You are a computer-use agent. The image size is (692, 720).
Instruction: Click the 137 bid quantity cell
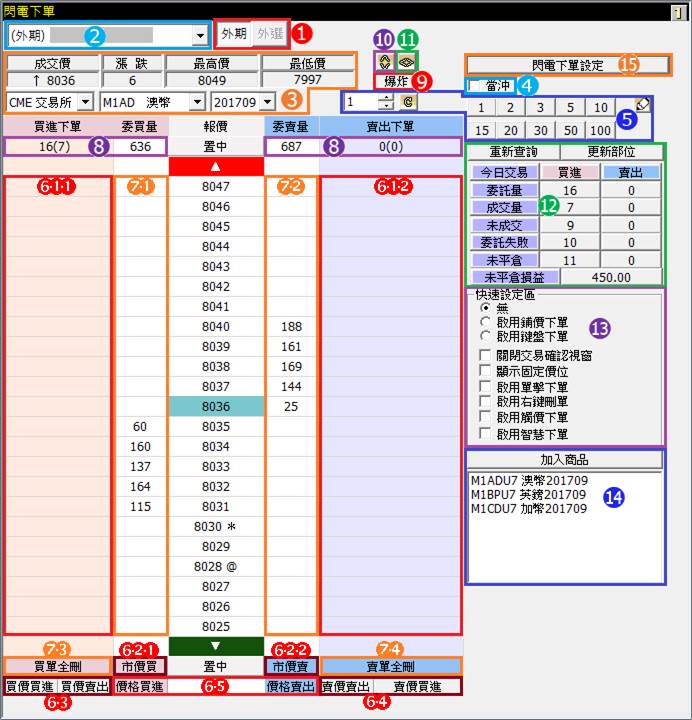point(140,467)
